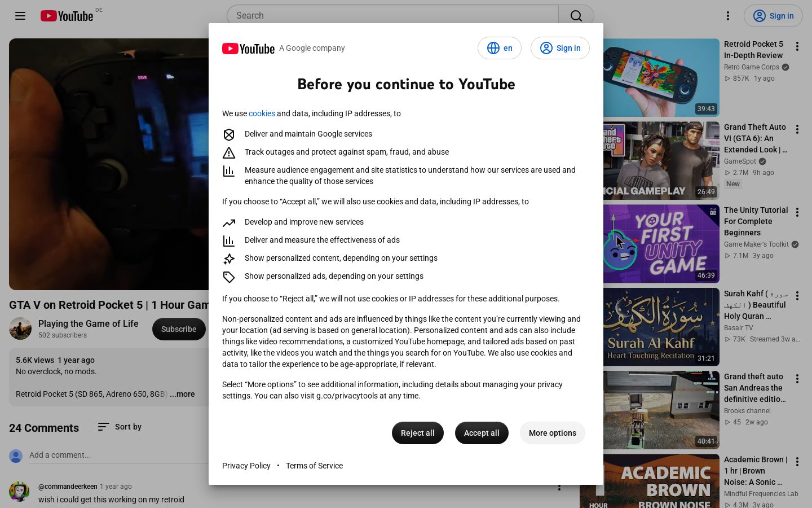The width and height of the screenshot is (812, 508).
Task: Click the Retro Game Corps channel name
Action: pyautogui.click(x=751, y=67)
